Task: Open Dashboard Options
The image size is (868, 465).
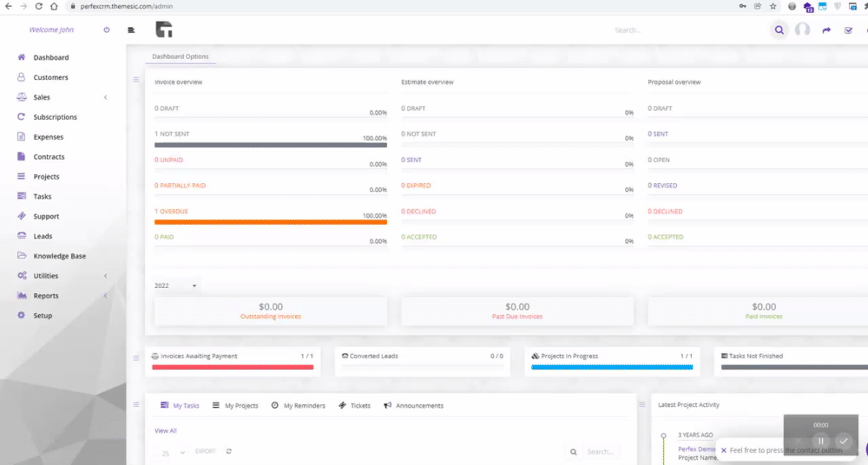Action: tap(181, 56)
